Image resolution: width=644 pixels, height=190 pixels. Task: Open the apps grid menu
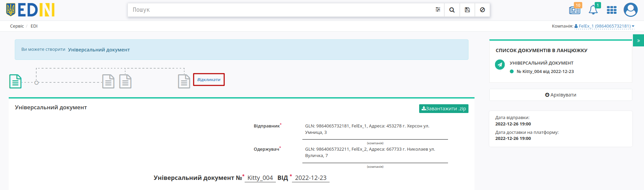point(612,10)
